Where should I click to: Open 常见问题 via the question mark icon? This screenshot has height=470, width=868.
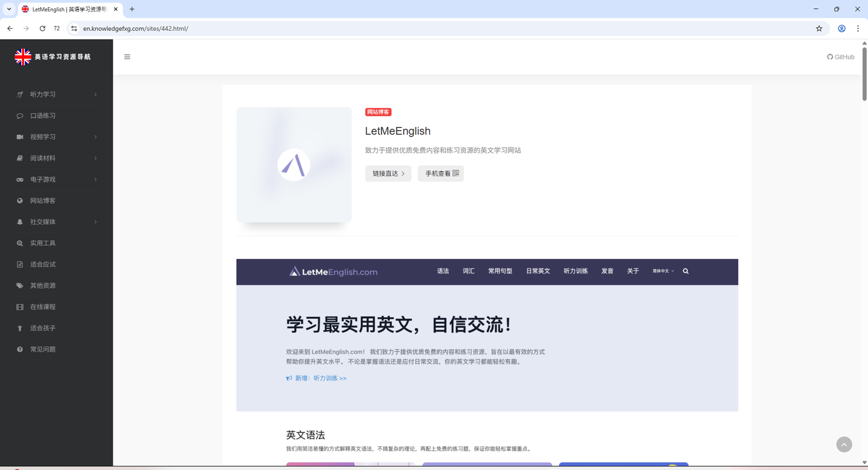click(20, 349)
